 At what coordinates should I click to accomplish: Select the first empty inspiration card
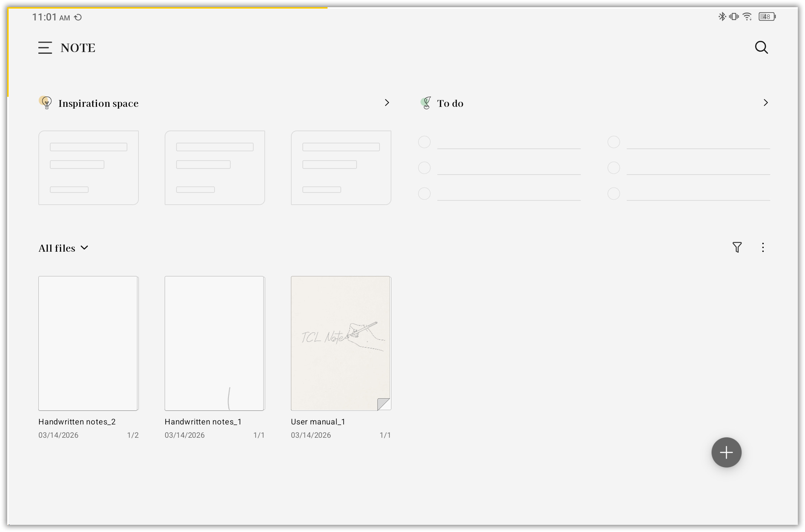[x=88, y=168]
